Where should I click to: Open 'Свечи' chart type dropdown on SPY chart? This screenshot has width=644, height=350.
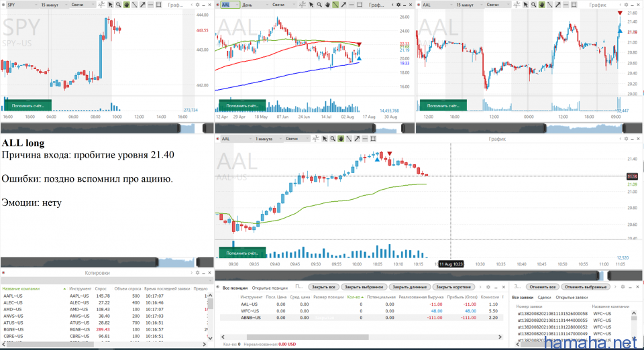[x=82, y=5]
